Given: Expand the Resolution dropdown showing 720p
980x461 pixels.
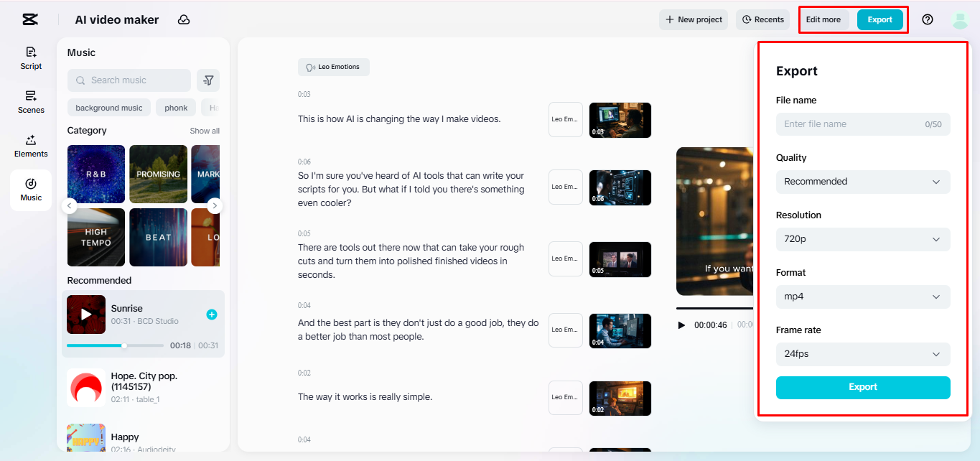Looking at the screenshot, I should pyautogui.click(x=862, y=239).
